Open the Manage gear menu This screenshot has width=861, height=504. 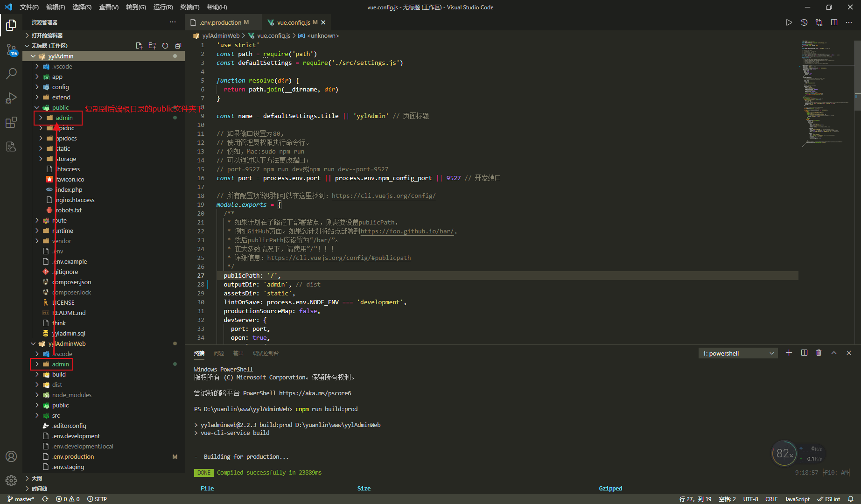pos(11,480)
